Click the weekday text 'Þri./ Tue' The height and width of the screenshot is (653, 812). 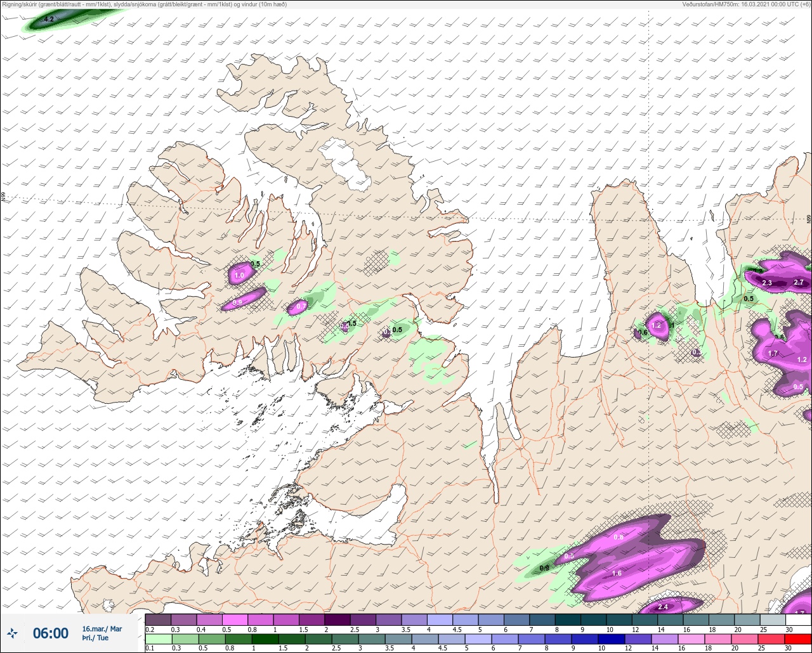(x=95, y=638)
